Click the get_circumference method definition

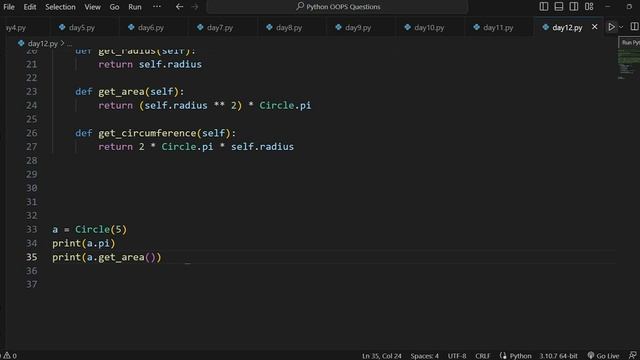click(x=155, y=133)
